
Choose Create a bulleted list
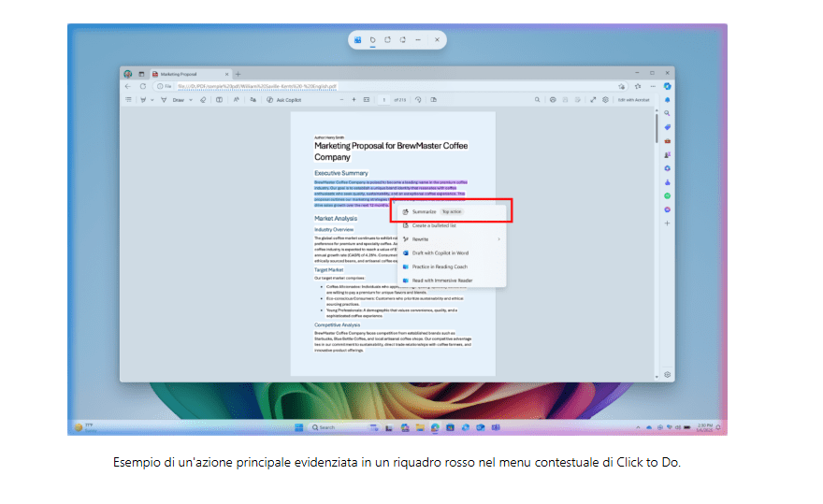tap(452, 225)
